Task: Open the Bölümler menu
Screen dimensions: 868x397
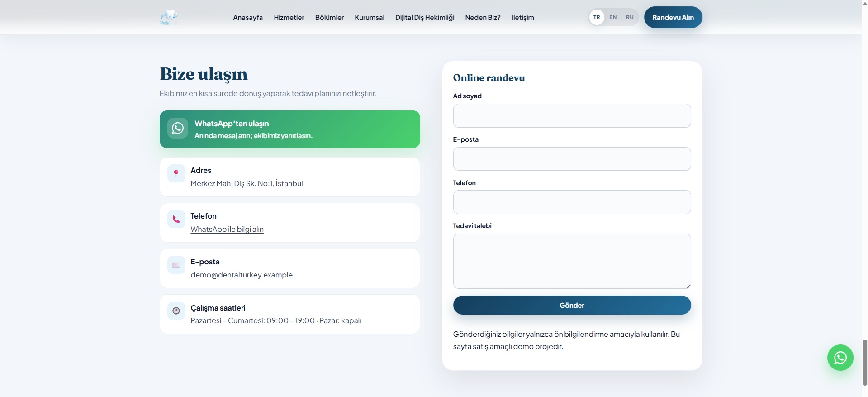Action: (329, 18)
